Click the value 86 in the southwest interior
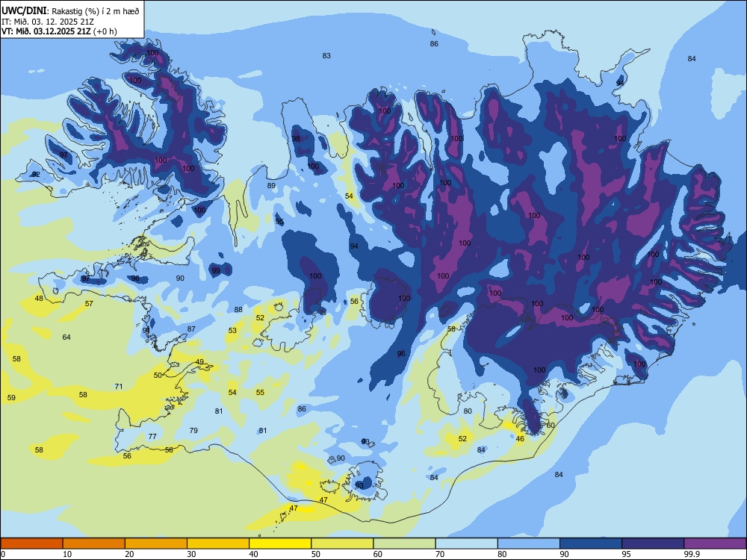The image size is (747, 560). point(302,409)
